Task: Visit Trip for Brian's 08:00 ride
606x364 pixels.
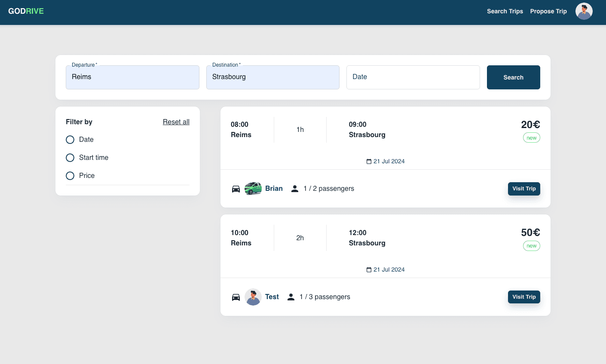Action: tap(524, 189)
